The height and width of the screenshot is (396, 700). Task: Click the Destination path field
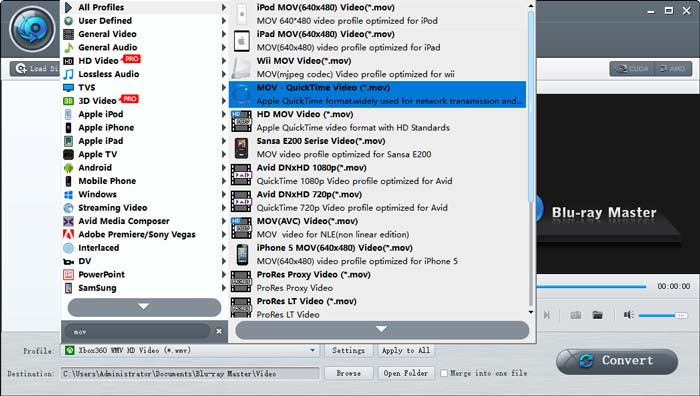(190, 373)
